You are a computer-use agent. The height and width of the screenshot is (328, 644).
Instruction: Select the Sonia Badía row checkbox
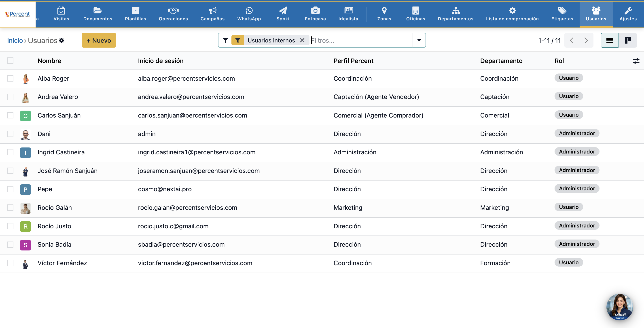coord(10,245)
